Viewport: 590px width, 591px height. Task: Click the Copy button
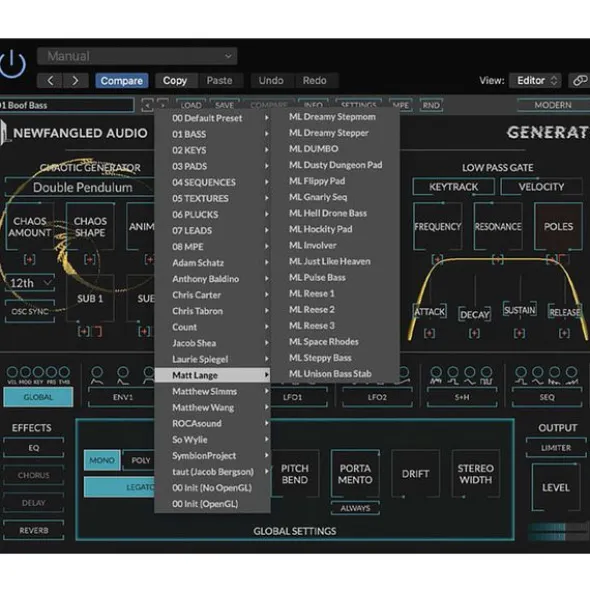(x=175, y=81)
